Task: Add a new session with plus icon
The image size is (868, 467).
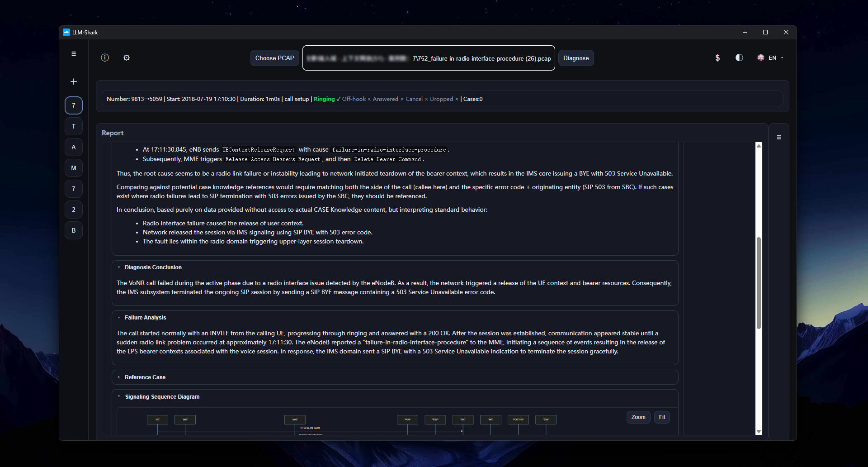Action: (74, 81)
